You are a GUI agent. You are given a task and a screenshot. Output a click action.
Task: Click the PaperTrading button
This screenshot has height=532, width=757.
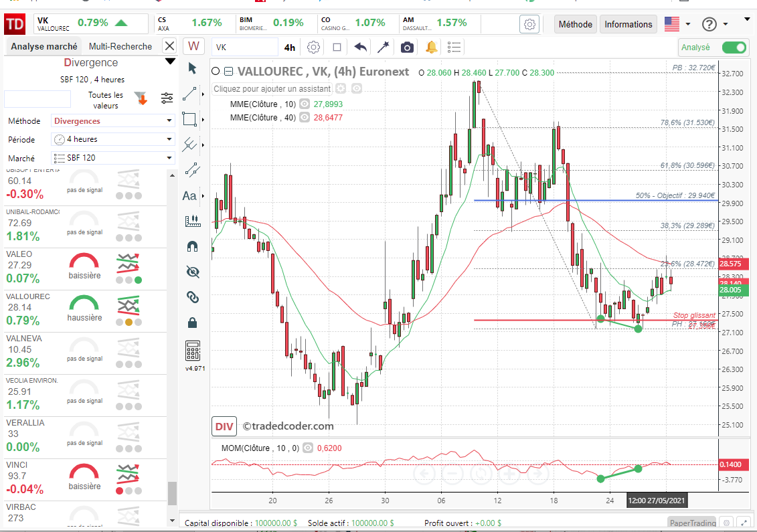point(693,523)
